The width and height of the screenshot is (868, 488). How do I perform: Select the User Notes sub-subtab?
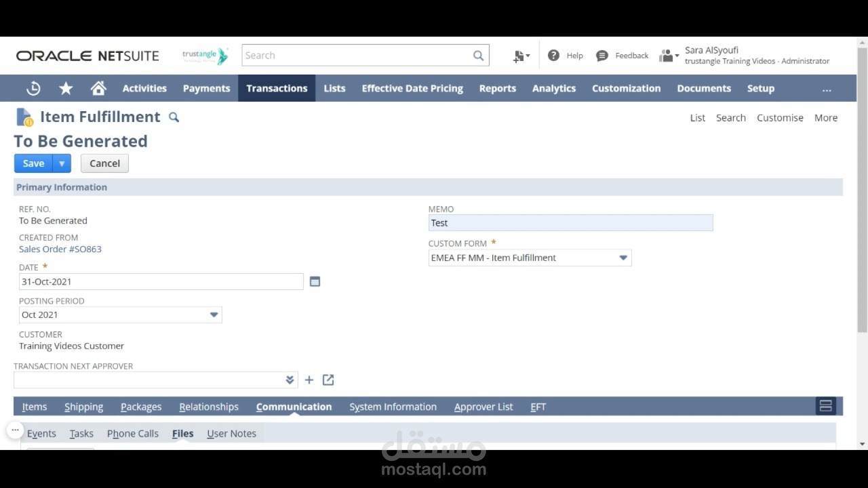(231, 433)
